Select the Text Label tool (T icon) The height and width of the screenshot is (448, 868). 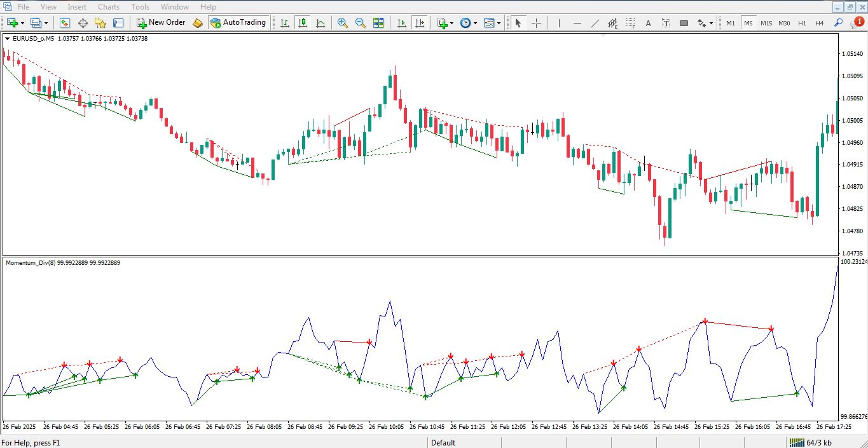point(666,23)
